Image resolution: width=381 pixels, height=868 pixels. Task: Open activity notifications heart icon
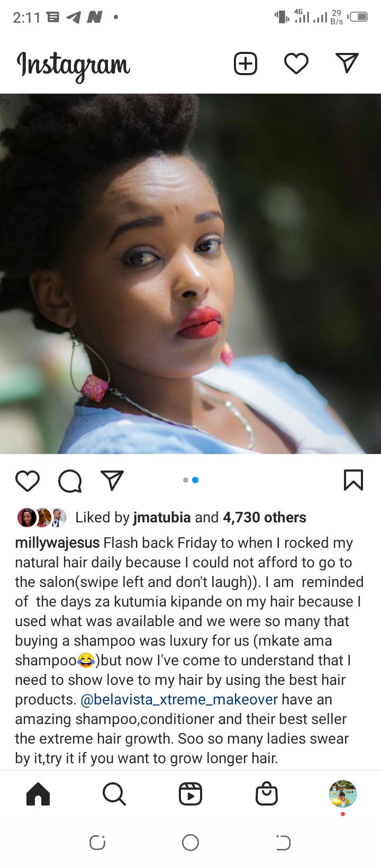pos(296,64)
